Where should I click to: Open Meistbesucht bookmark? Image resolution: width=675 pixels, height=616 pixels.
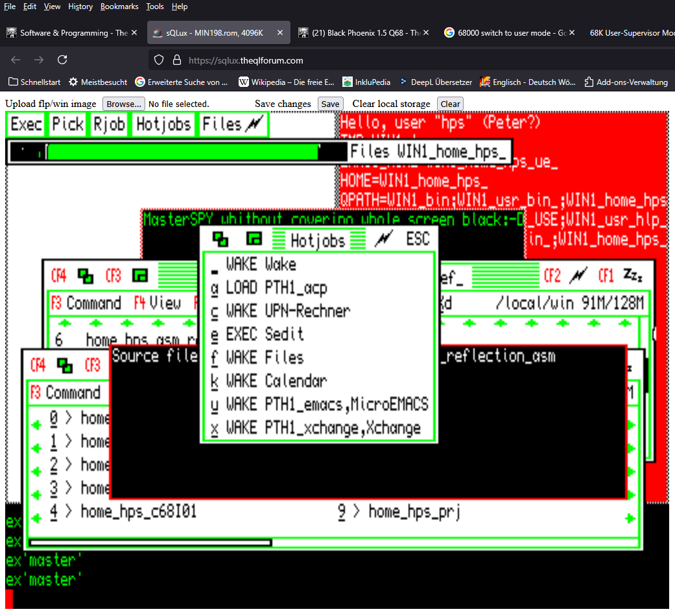[x=98, y=82]
